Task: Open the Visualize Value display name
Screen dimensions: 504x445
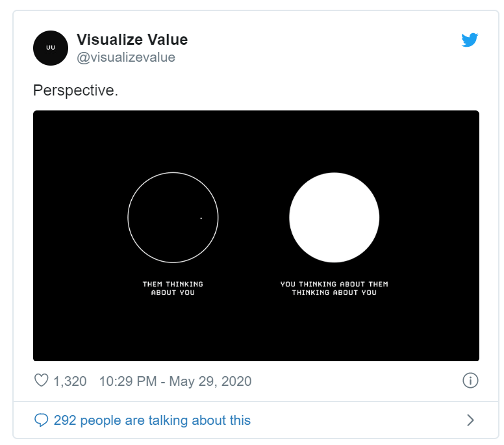Action: coord(132,40)
